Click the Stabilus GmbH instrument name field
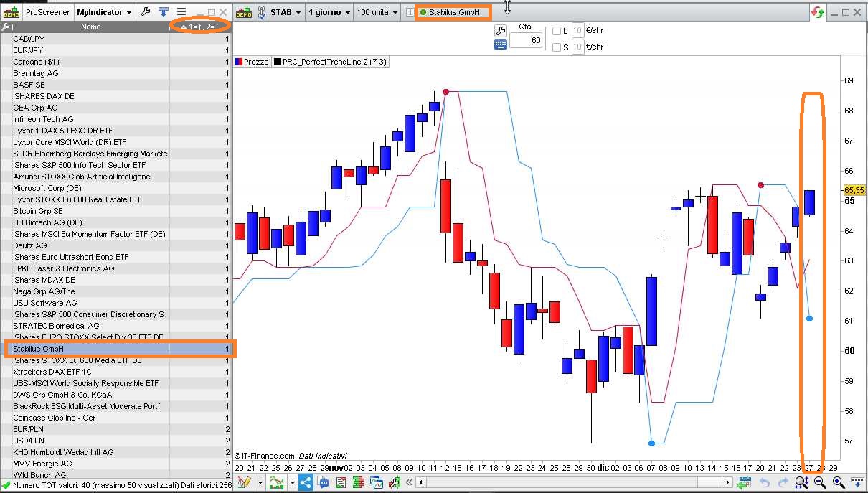This screenshot has height=493, width=868. 453,12
